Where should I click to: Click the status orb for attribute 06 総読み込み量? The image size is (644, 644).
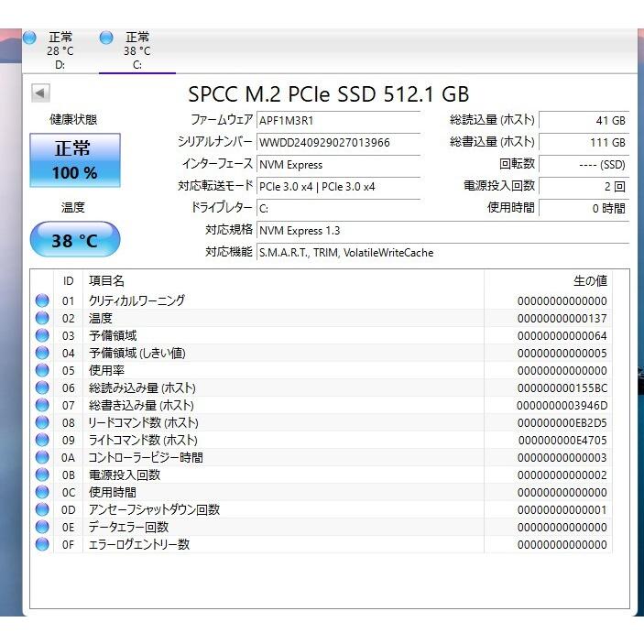pyautogui.click(x=42, y=387)
